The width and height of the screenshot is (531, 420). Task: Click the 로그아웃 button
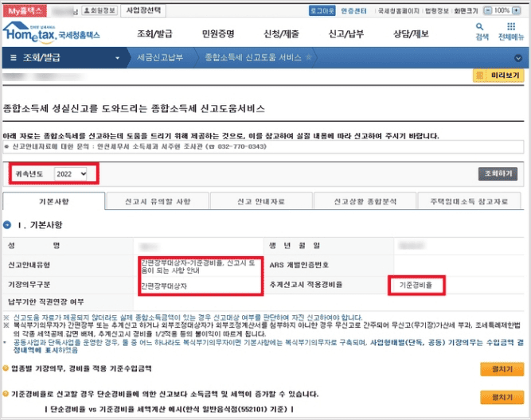coord(322,11)
